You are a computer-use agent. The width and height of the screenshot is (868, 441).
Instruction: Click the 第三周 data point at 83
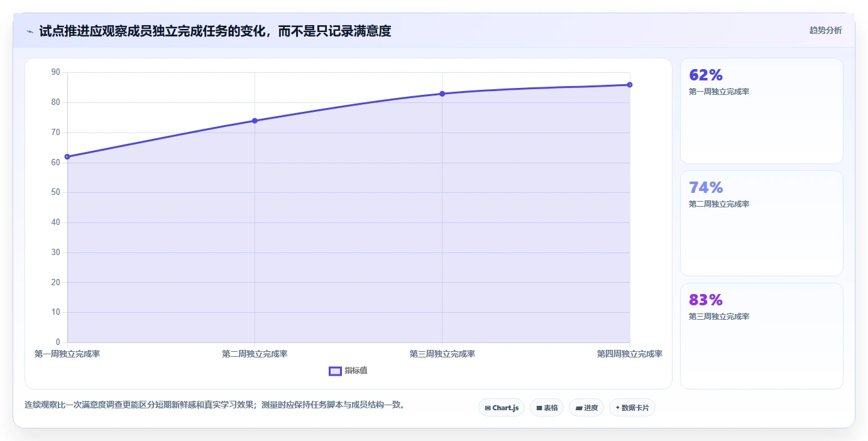442,94
